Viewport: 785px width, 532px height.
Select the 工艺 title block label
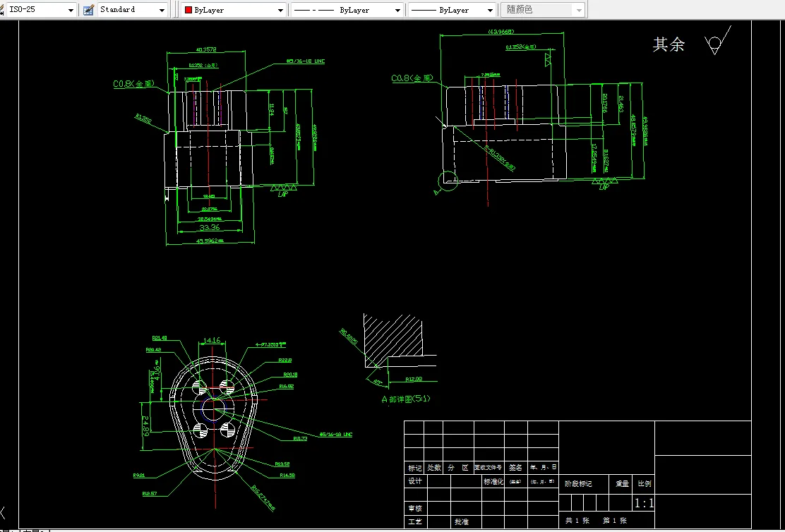pyautogui.click(x=415, y=521)
